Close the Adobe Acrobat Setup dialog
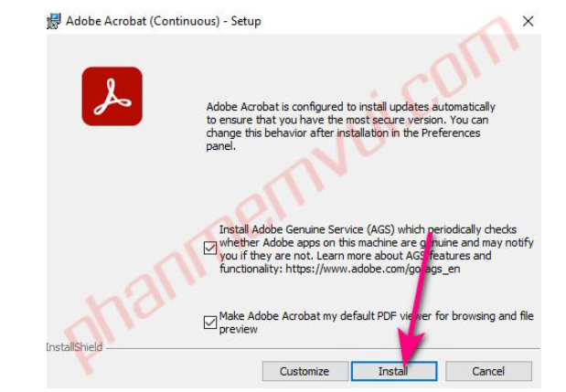 [528, 21]
